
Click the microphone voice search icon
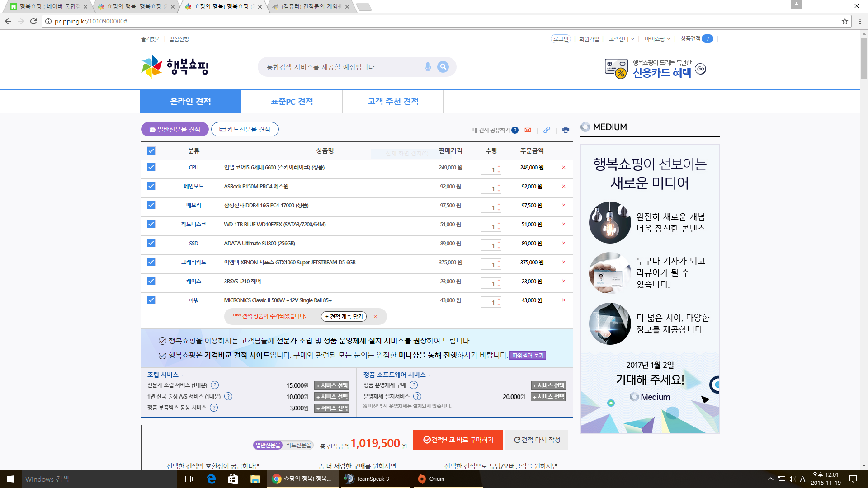[428, 67]
